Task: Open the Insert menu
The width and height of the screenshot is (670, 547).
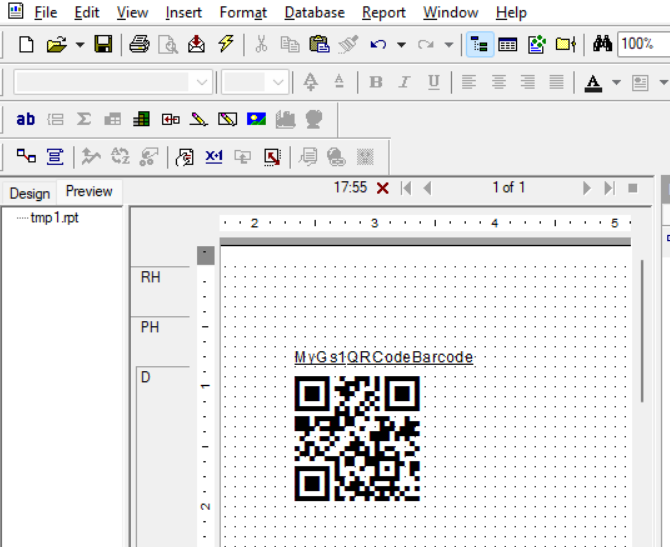Action: click(x=183, y=12)
